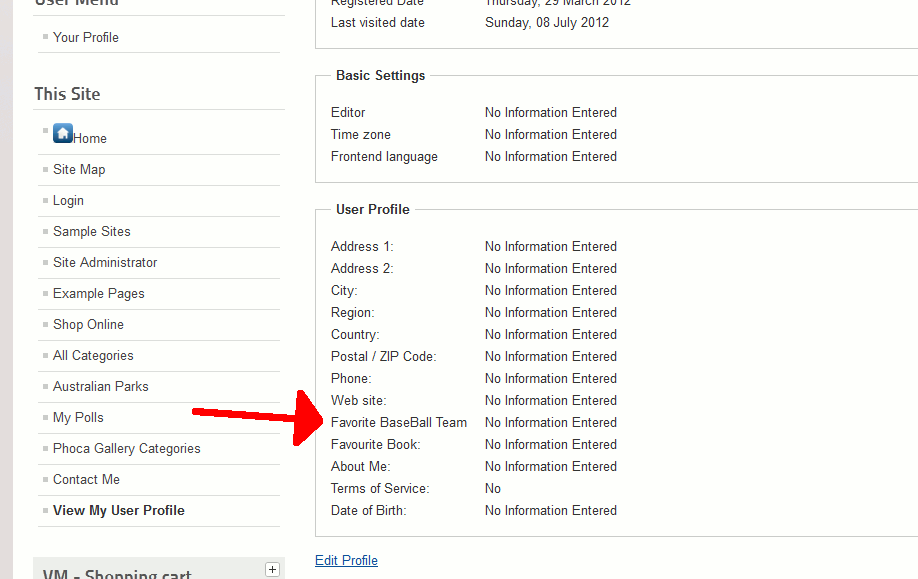Image resolution: width=918 pixels, height=579 pixels.
Task: Visit the Site Administrator link
Action: coord(105,263)
